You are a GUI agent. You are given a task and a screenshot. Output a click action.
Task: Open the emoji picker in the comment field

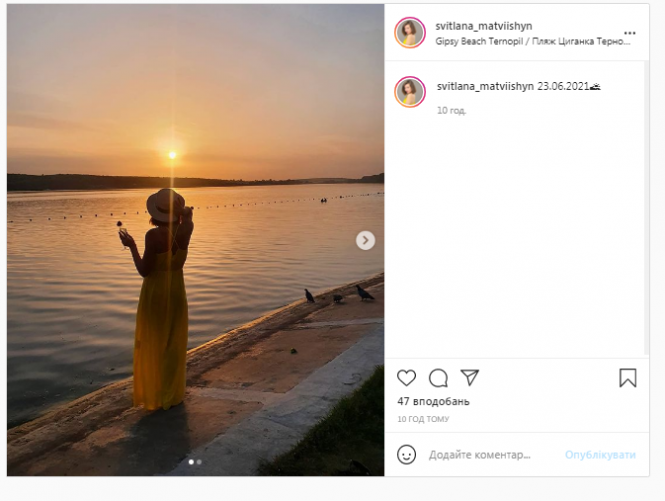point(407,454)
